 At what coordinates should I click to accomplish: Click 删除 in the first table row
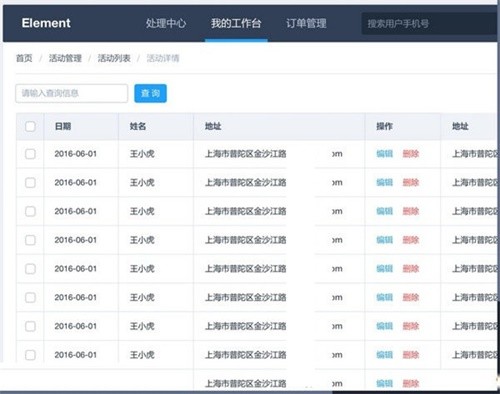tap(411, 154)
